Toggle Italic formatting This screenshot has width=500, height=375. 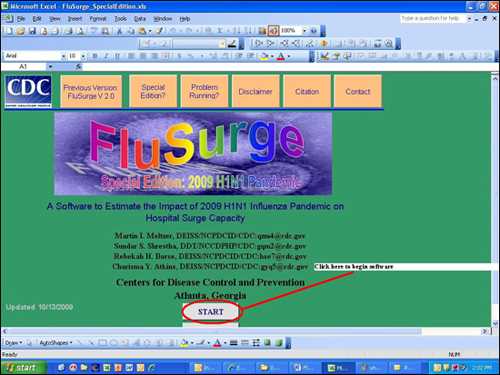point(106,56)
